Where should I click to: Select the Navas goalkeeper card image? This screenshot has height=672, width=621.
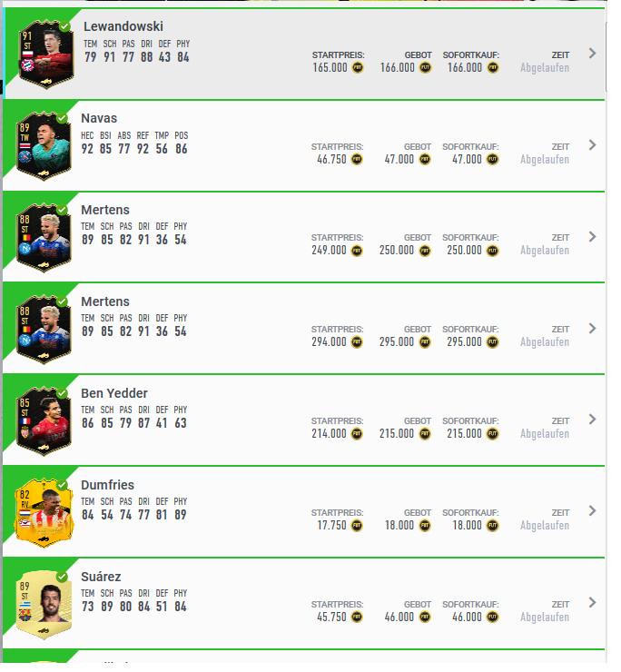tap(44, 146)
